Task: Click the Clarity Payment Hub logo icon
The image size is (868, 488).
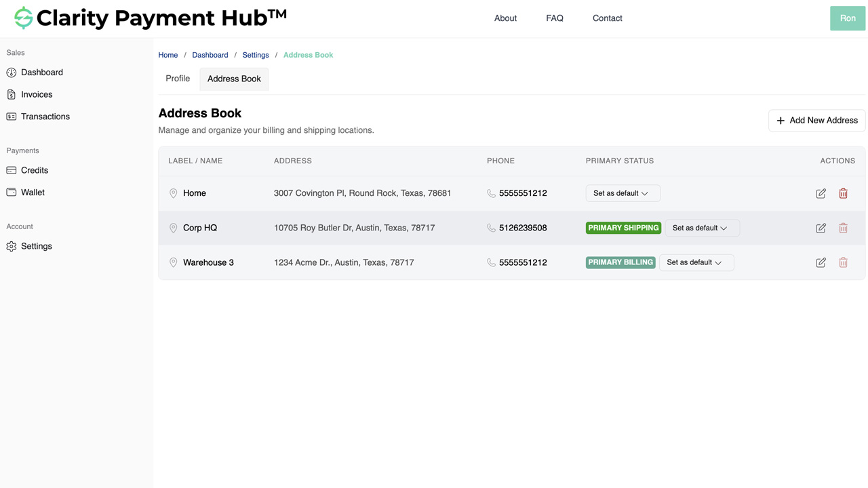Action: [x=23, y=18]
